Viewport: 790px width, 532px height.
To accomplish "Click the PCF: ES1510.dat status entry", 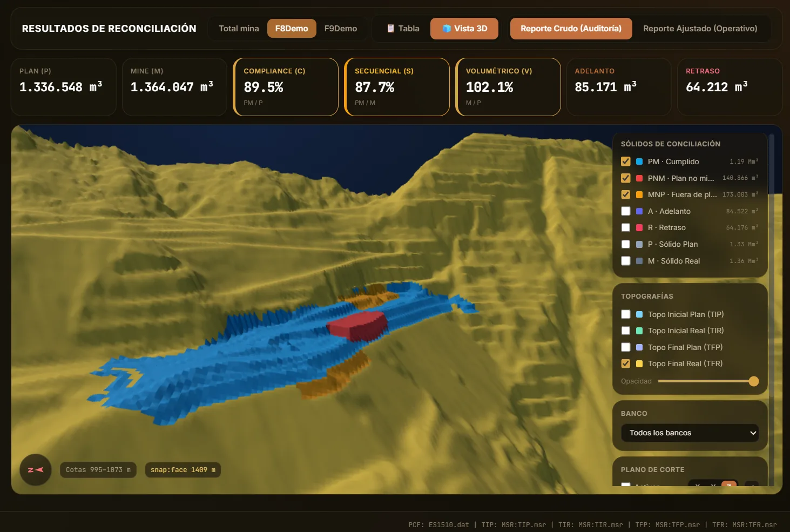I will click(x=438, y=524).
